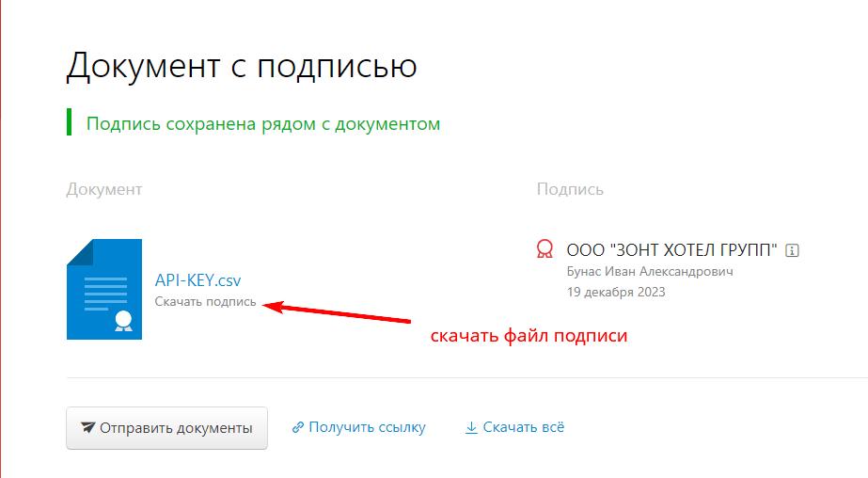Click signer name Бунас Иван Александрович

click(650, 271)
